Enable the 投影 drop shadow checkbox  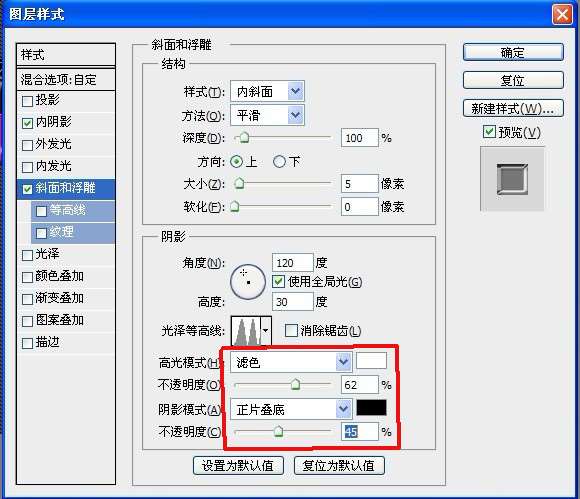(x=27, y=101)
